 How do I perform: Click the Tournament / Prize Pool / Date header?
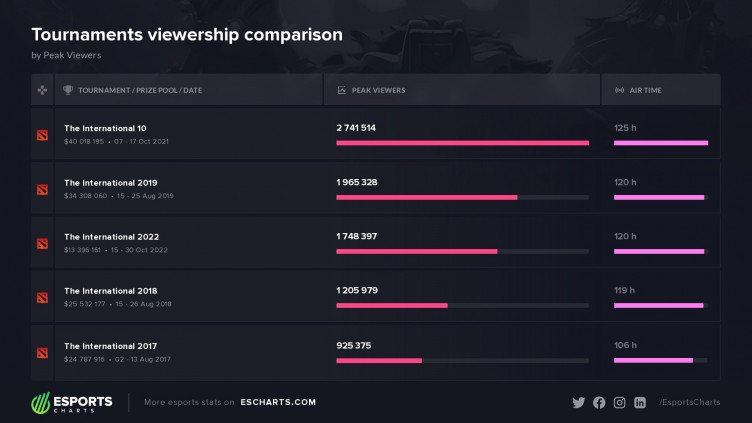point(139,90)
